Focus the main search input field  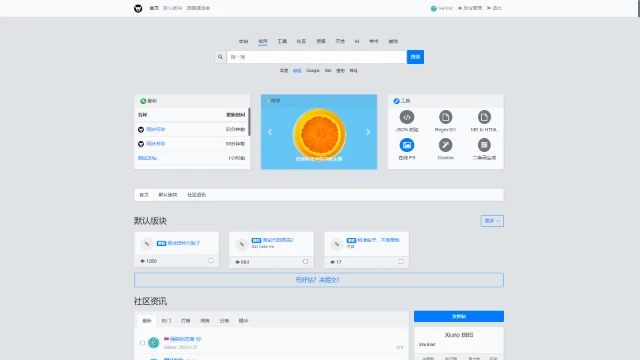[317, 57]
